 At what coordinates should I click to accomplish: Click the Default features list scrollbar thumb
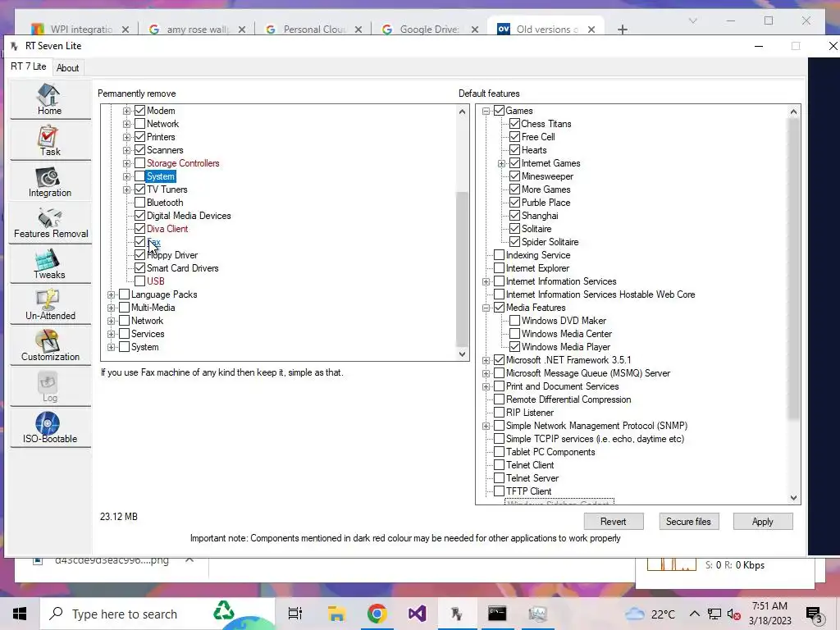click(793, 269)
